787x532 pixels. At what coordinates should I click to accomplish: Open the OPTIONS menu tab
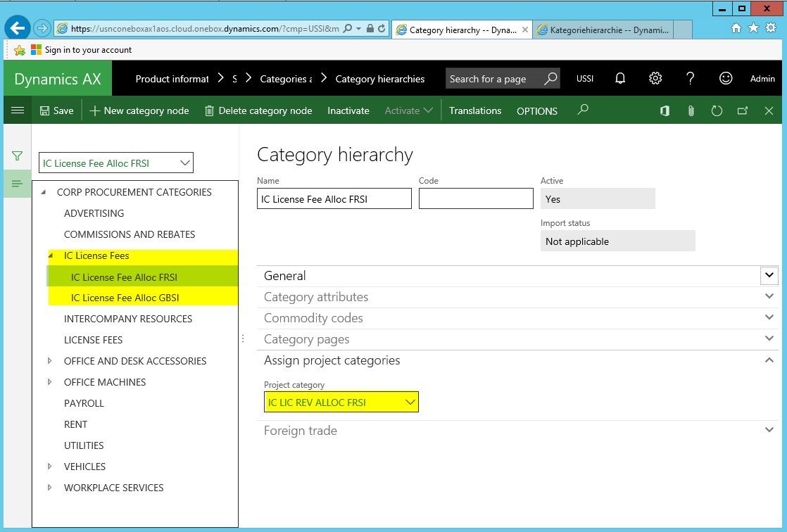click(x=536, y=111)
